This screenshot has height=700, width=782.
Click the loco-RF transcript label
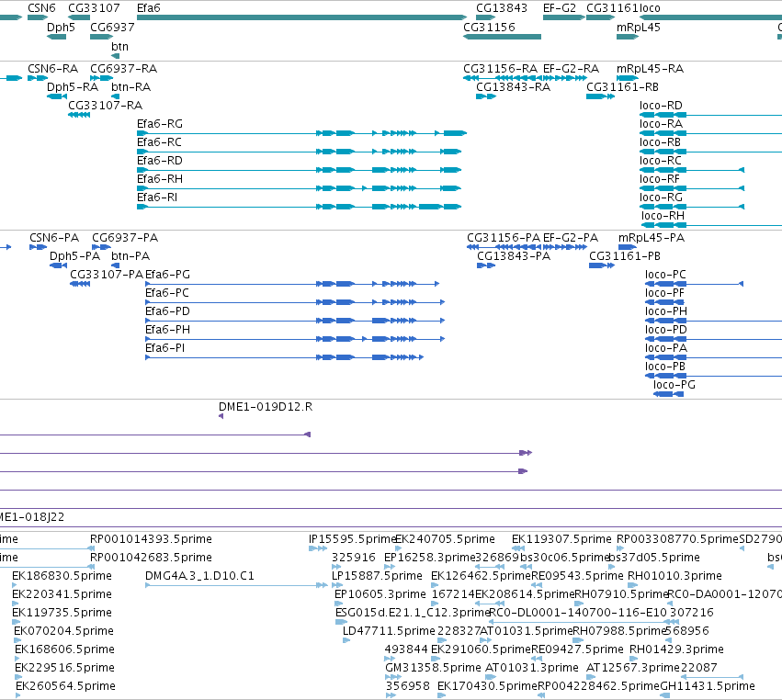659,179
